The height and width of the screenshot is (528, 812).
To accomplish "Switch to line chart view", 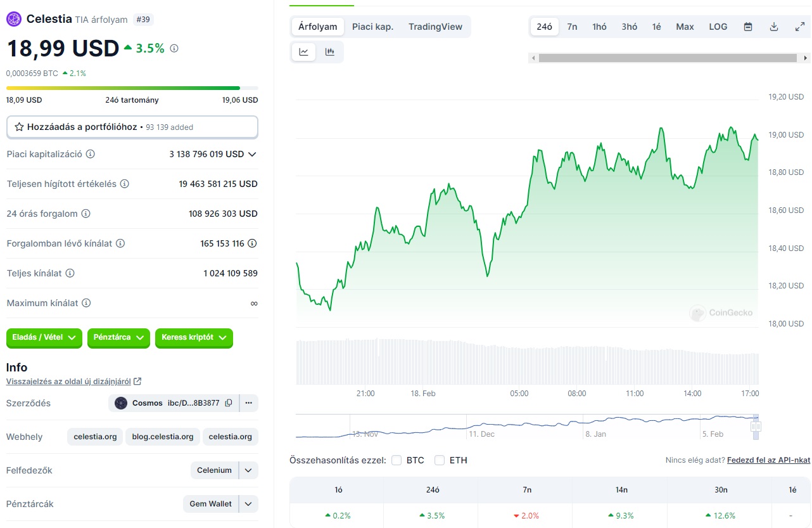I will (304, 52).
